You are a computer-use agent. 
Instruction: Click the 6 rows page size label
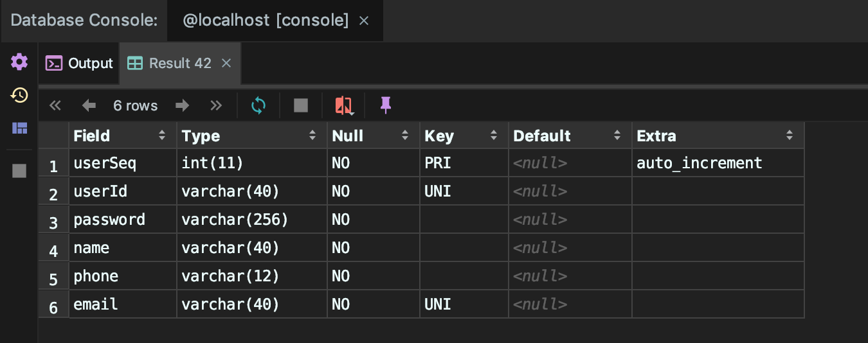point(135,105)
